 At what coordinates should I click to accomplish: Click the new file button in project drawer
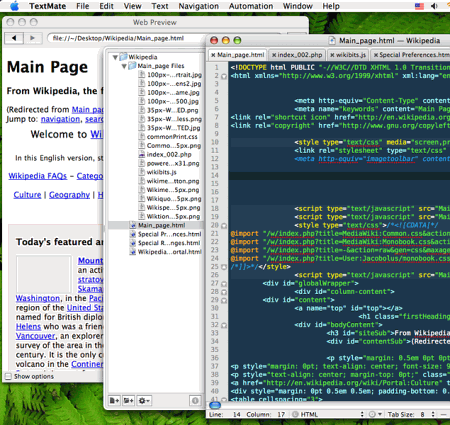tap(114, 400)
